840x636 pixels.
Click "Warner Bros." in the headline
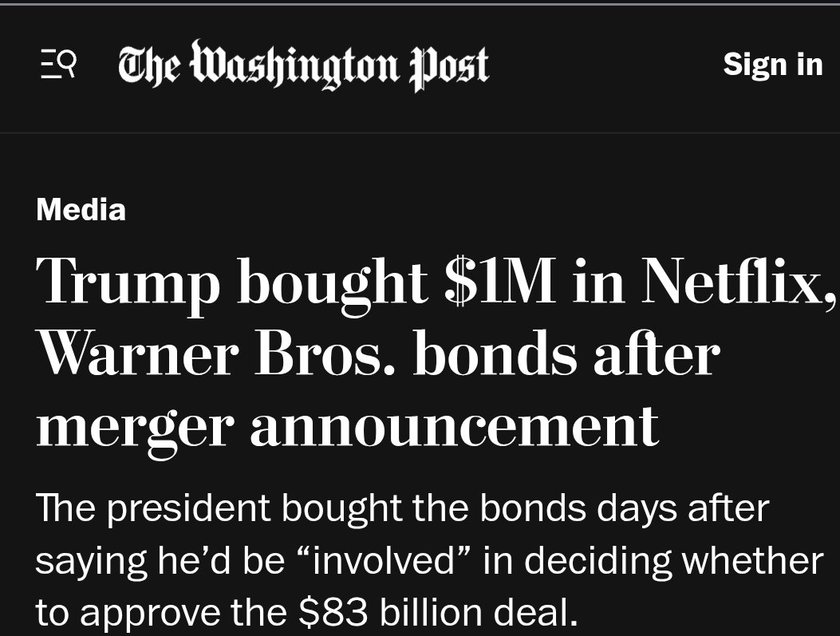218,354
